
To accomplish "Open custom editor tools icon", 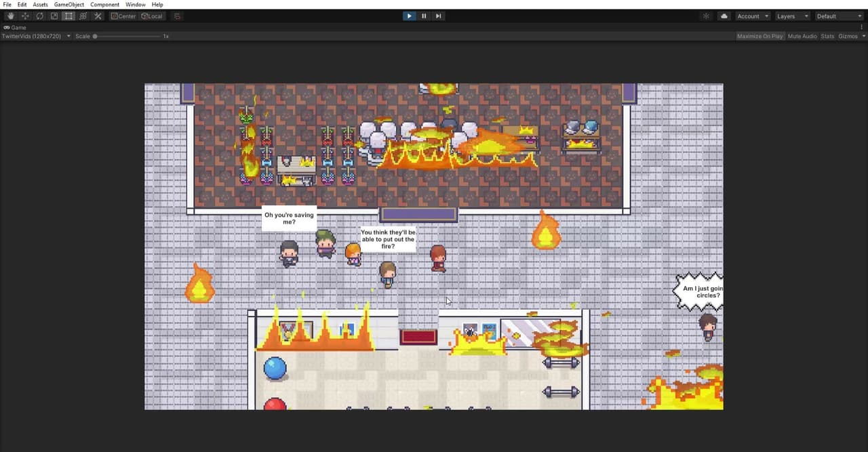I will pos(98,16).
